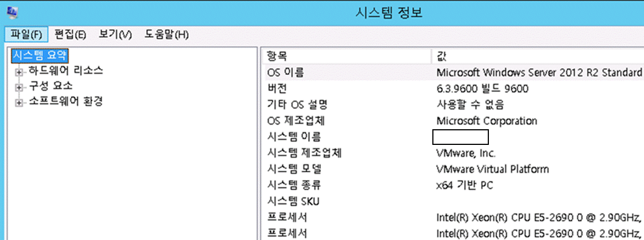The width and height of the screenshot is (644, 240).
Task: Select the 시스템 제조업체 row
Action: tap(453, 153)
